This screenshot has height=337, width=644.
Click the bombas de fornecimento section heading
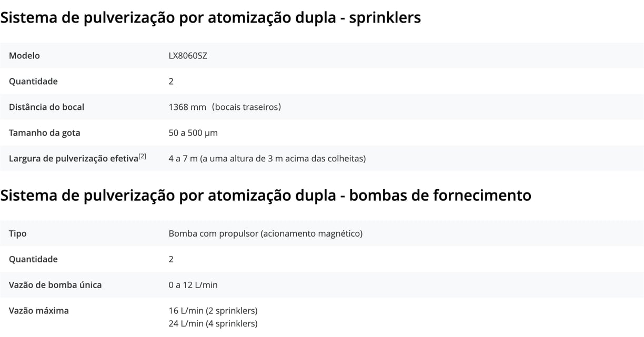(x=266, y=196)
